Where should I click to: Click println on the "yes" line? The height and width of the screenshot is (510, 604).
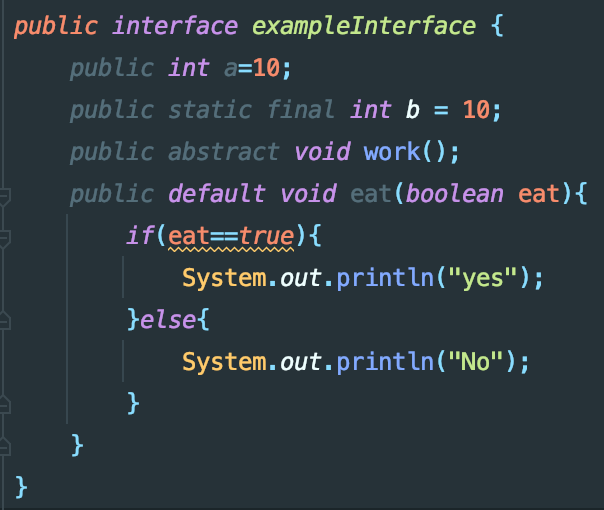pyautogui.click(x=385, y=277)
